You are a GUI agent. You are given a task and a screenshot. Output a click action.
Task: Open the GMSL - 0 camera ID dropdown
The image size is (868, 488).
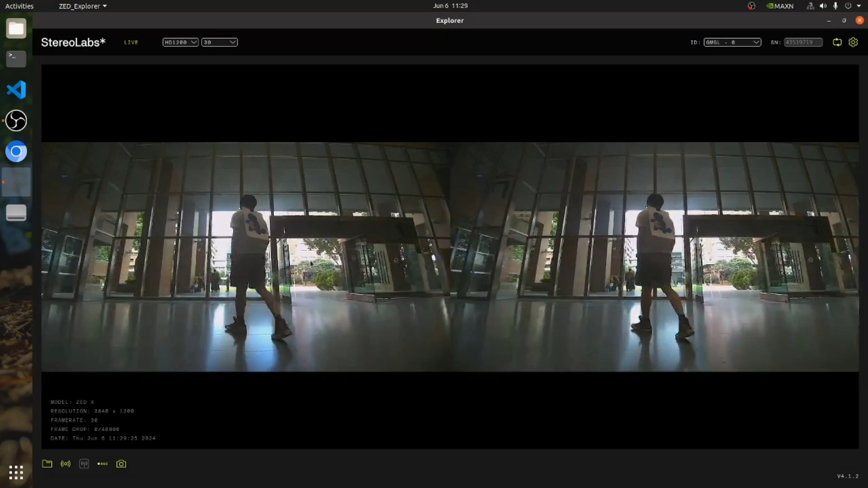click(x=732, y=42)
